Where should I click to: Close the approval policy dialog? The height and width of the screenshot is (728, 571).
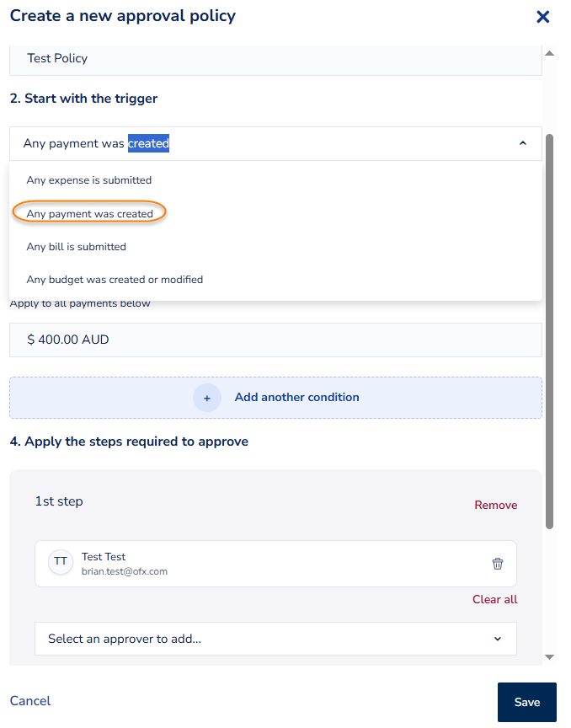pyautogui.click(x=543, y=17)
